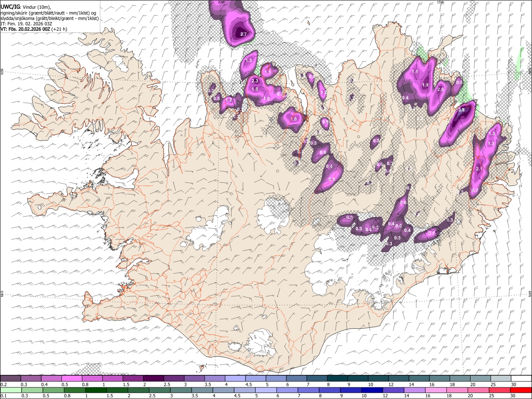Click the 2.0 precipitation value in the northeast
Viewport: 532px width, 399px height.
[441, 89]
